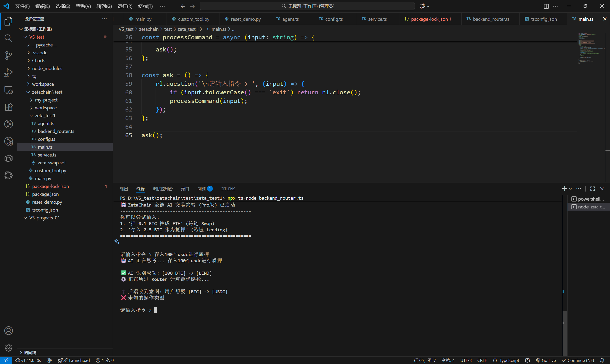
Task: Click the Continue (NE) status item
Action: [578, 360]
